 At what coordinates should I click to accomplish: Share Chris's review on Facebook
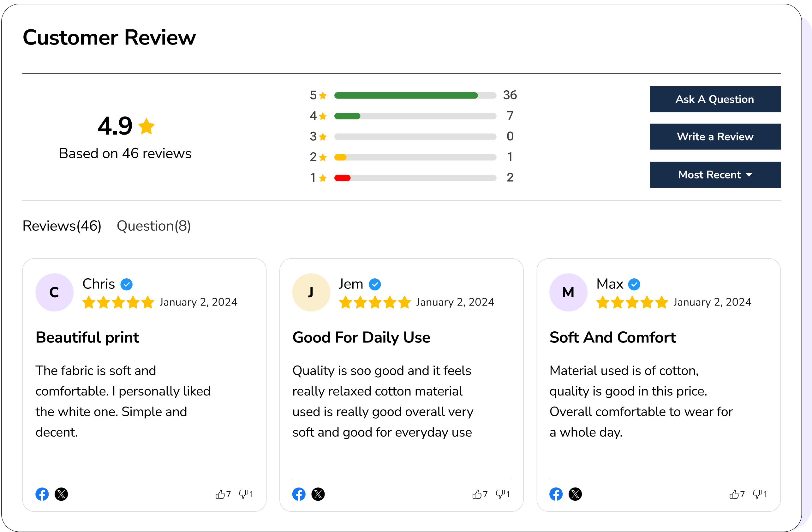42,494
